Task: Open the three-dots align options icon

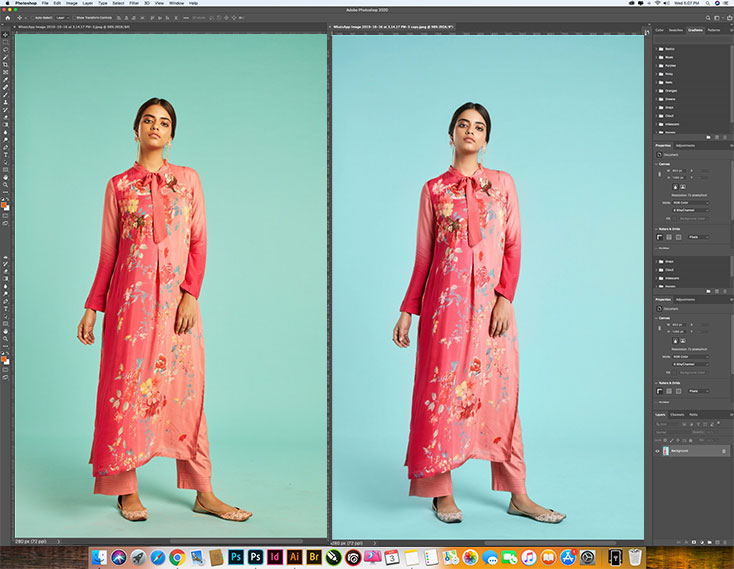Action: point(186,18)
